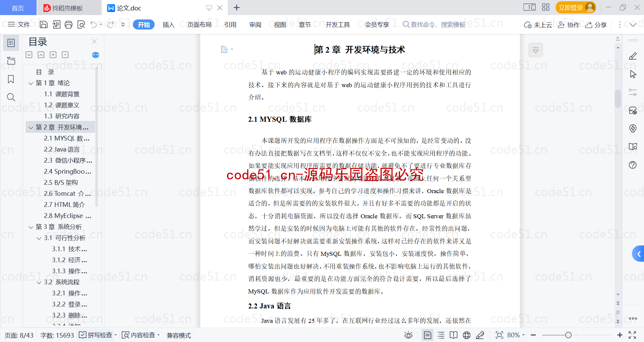Click the save document icon
Image resolution: width=644 pixels, height=342 pixels.
(x=44, y=24)
